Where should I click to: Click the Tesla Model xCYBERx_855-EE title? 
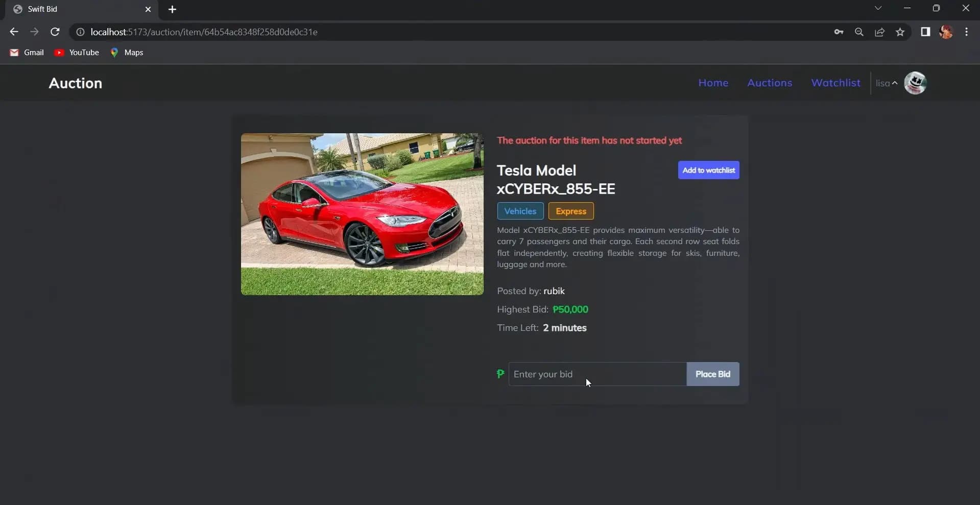[556, 179]
